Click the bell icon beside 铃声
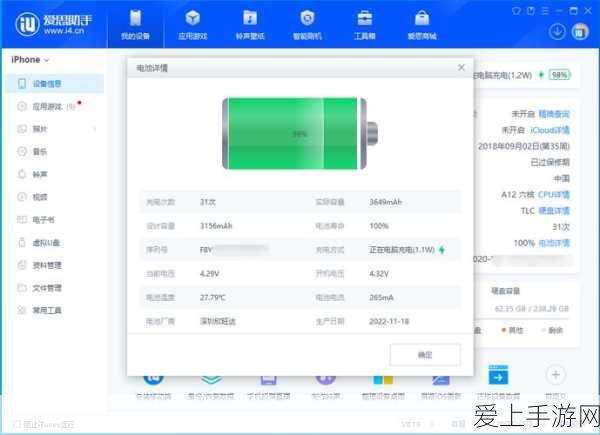Image resolution: width=600 pixels, height=435 pixels. pyautogui.click(x=22, y=174)
